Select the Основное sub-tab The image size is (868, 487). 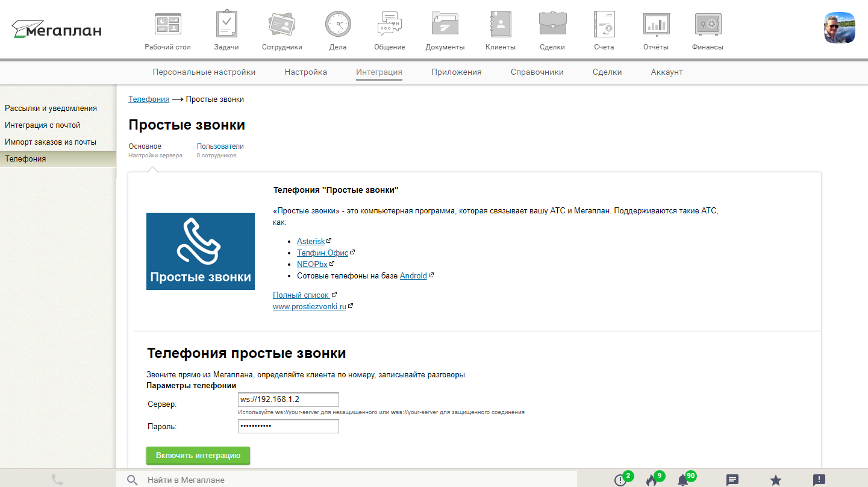(145, 146)
